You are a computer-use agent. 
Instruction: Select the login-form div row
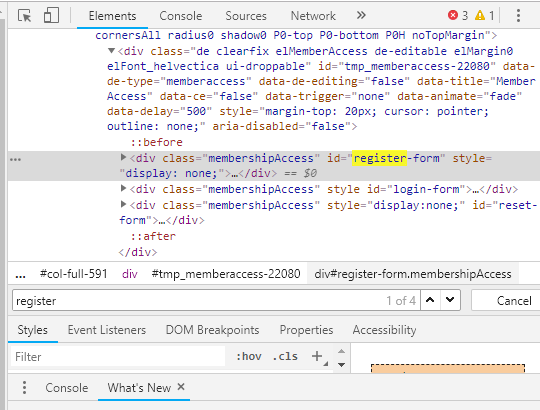click(x=324, y=189)
